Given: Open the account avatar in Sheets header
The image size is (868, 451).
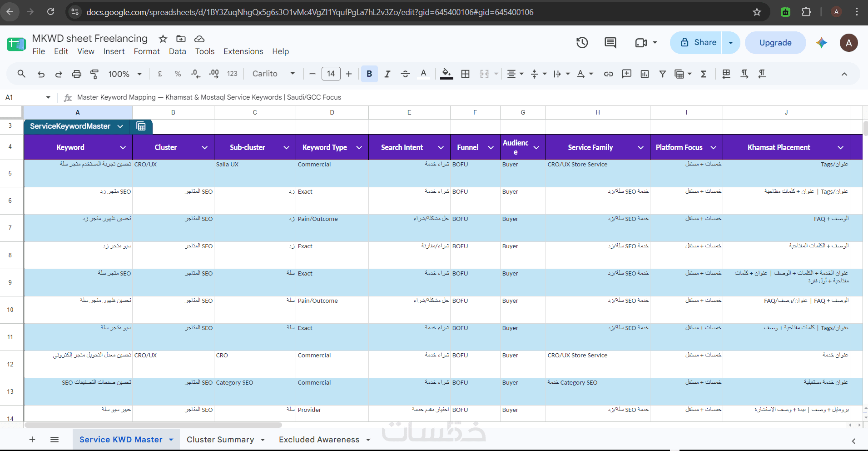Looking at the screenshot, I should (x=848, y=43).
